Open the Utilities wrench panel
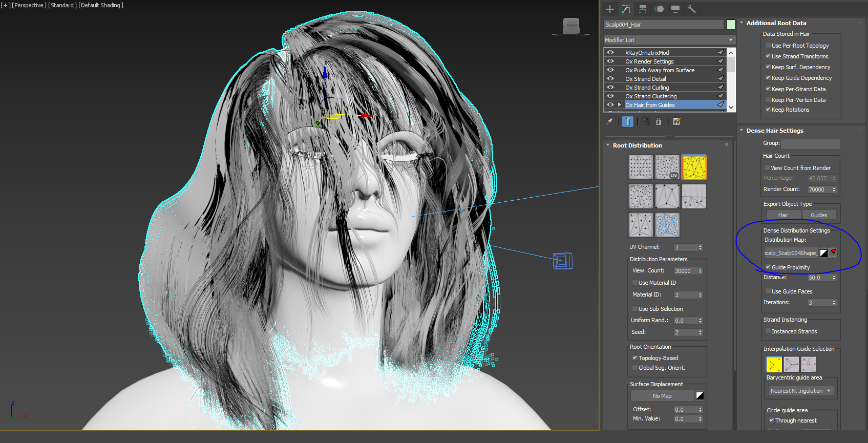The width and height of the screenshot is (868, 443). point(691,9)
